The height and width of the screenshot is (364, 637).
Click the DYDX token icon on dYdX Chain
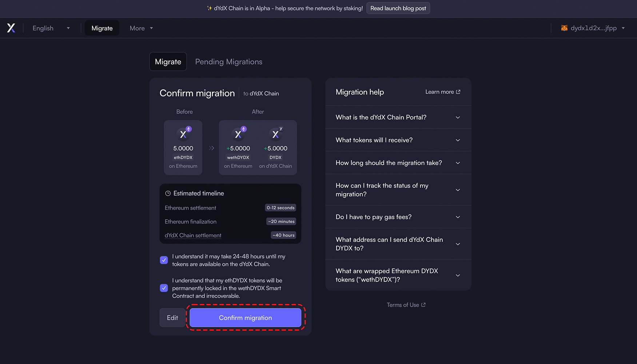pos(276,134)
